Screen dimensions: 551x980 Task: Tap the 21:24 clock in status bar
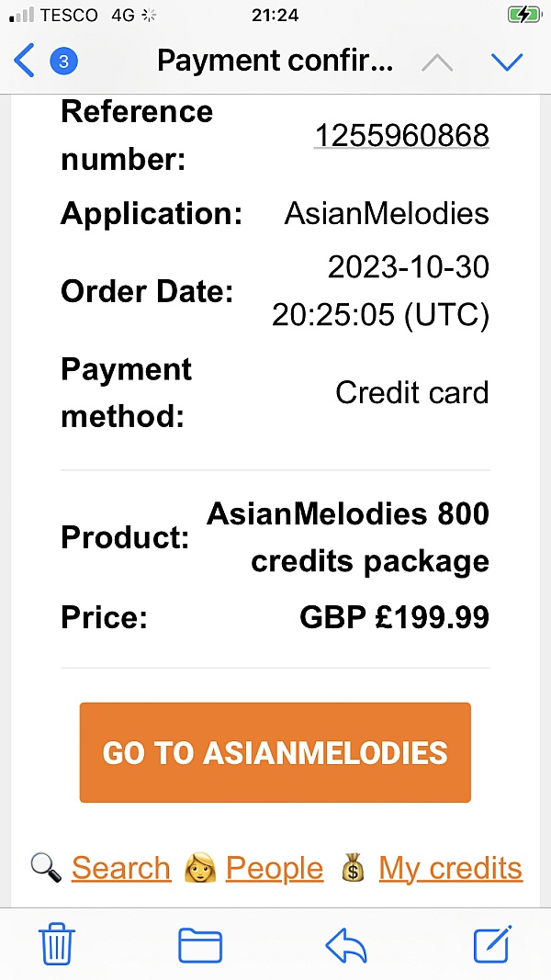click(x=275, y=15)
